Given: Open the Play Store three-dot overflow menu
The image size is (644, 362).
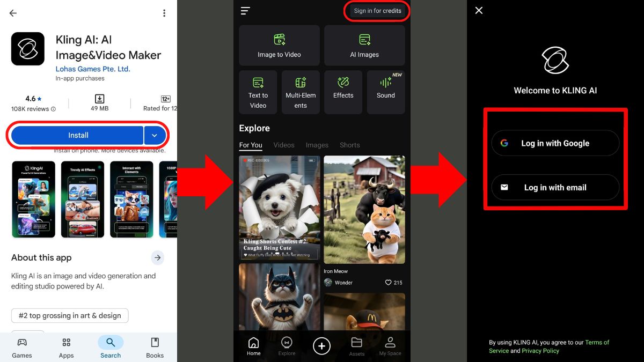Looking at the screenshot, I should tap(164, 13).
